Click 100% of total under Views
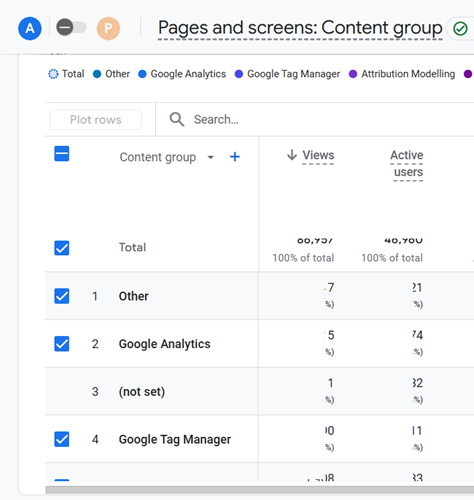Viewport: 474px width, 500px height. [303, 258]
